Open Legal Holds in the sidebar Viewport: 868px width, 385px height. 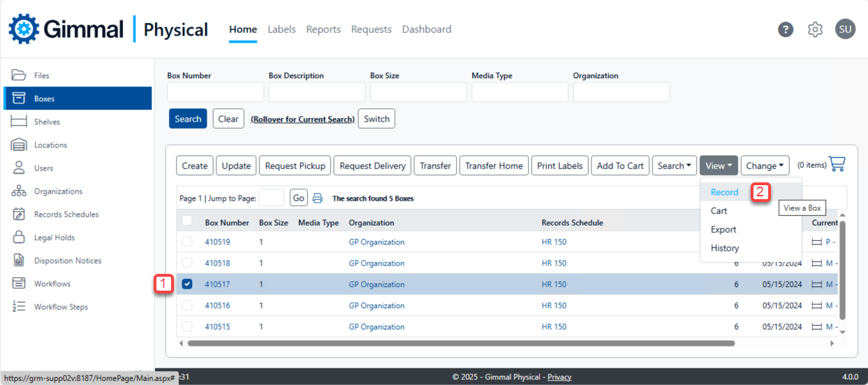coord(54,238)
